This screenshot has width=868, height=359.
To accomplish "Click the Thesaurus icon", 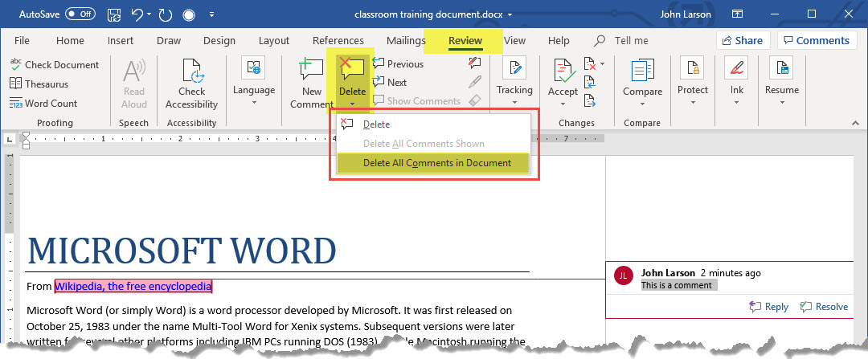I will coord(17,84).
